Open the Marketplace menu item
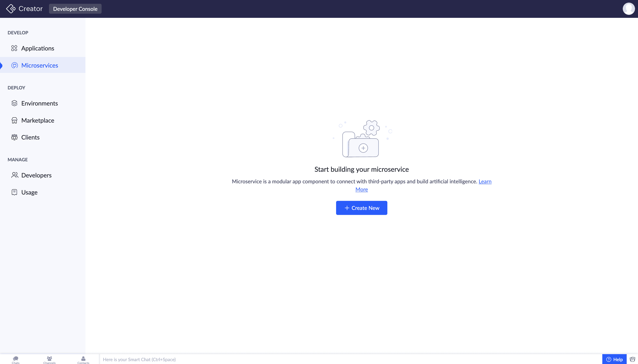The width and height of the screenshot is (638, 364). click(38, 120)
